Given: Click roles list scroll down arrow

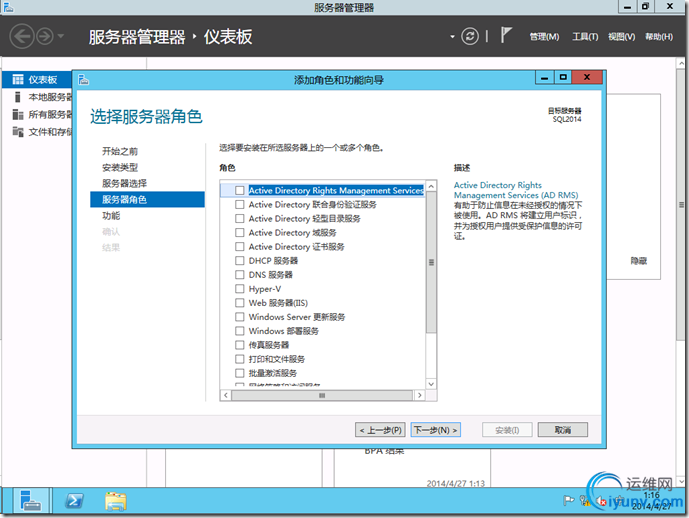Looking at the screenshot, I should (431, 384).
